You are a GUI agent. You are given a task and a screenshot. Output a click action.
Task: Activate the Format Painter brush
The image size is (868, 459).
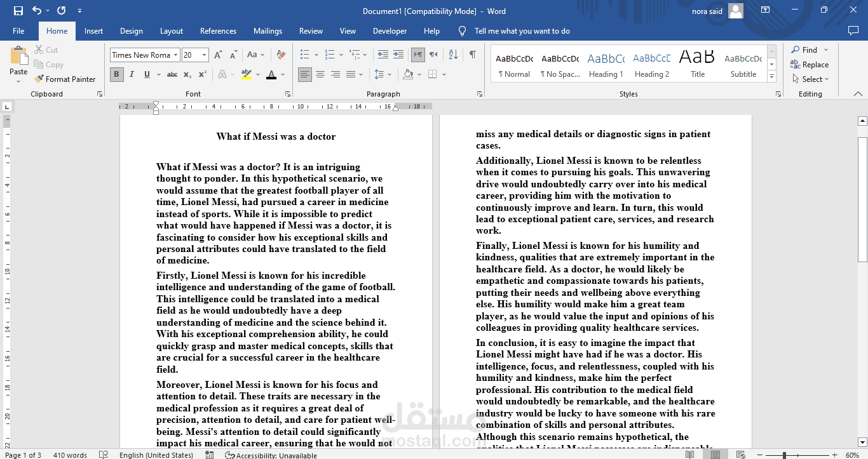coord(64,79)
